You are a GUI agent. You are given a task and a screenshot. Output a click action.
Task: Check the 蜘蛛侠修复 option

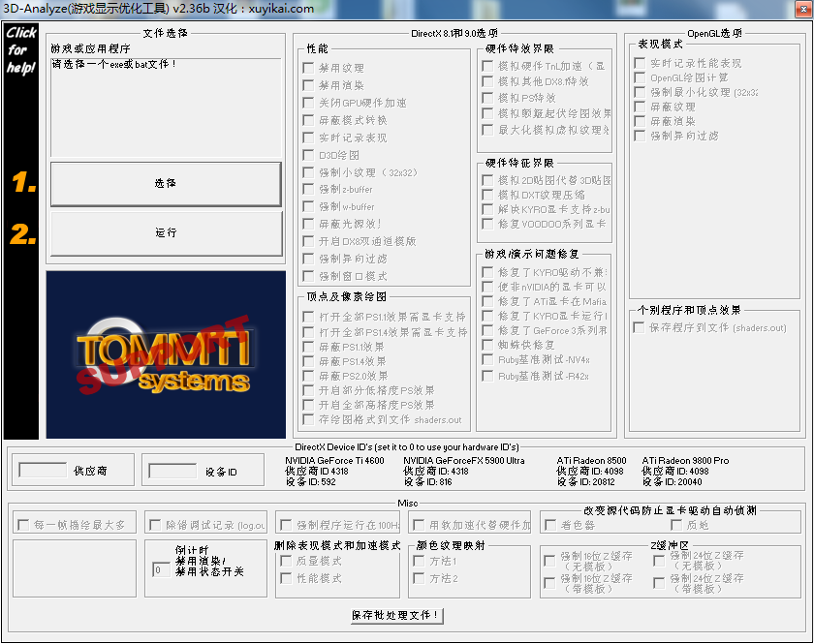coord(487,345)
